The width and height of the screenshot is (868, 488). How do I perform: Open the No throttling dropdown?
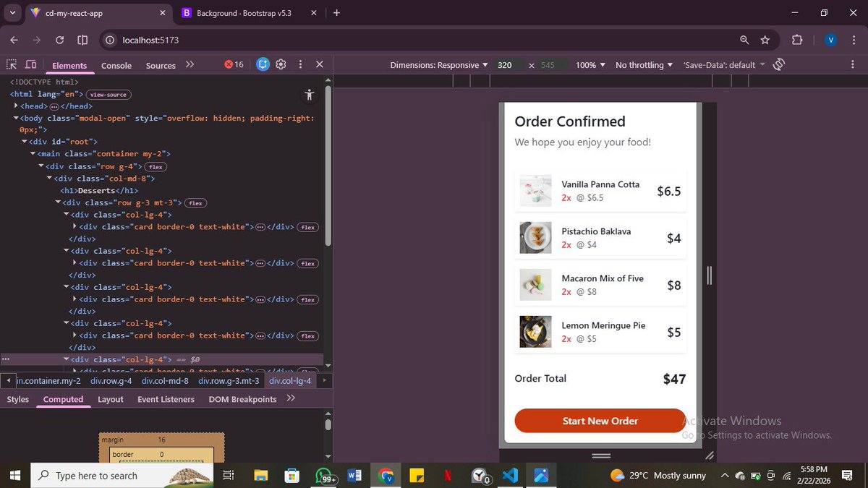click(x=644, y=65)
